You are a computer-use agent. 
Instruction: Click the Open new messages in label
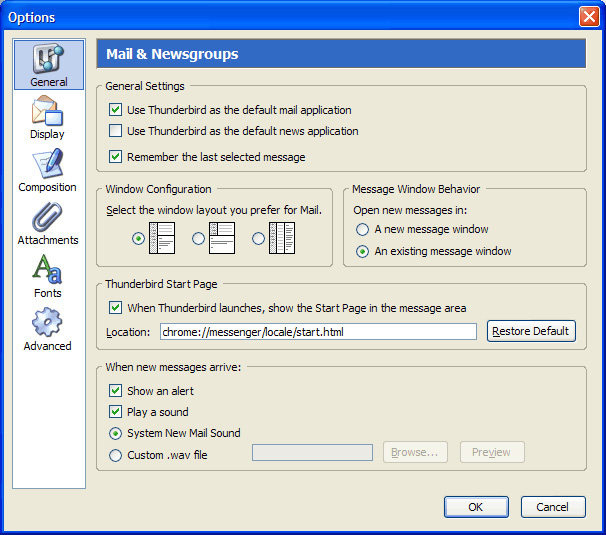tap(410, 210)
